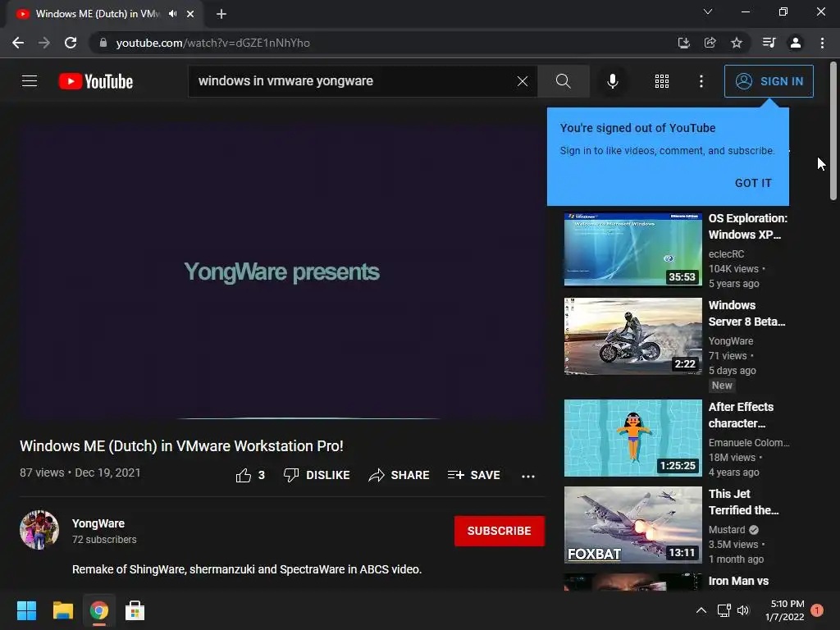
Task: Open 'This Jet Terrified the...' title
Action: tap(743, 502)
